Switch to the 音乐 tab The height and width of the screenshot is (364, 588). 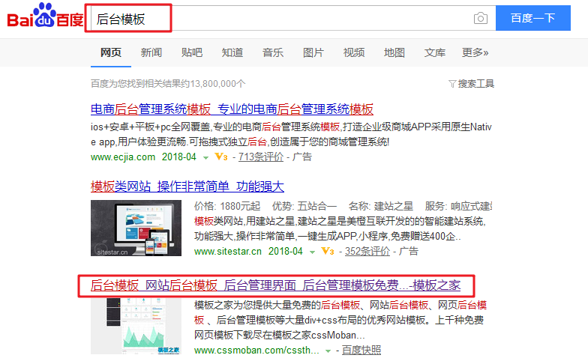(x=273, y=52)
